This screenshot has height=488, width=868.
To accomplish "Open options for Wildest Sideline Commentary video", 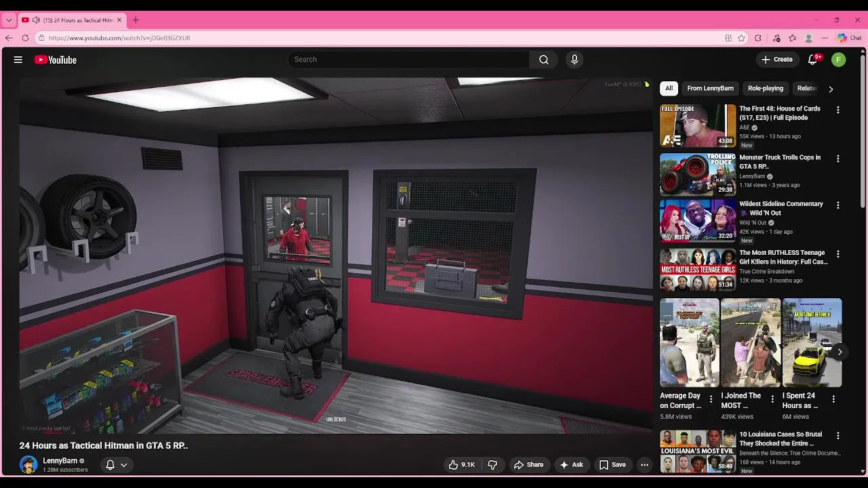I will coord(838,205).
